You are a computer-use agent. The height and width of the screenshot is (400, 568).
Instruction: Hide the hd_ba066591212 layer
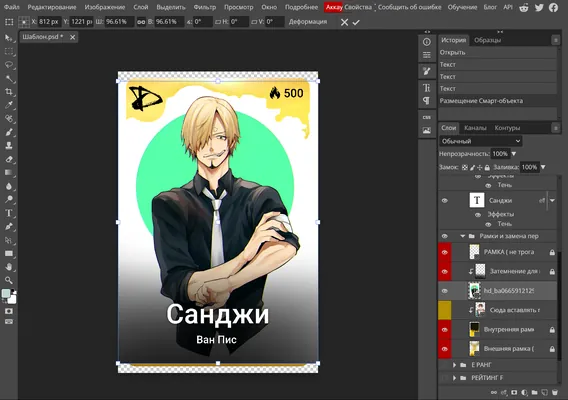click(x=444, y=291)
